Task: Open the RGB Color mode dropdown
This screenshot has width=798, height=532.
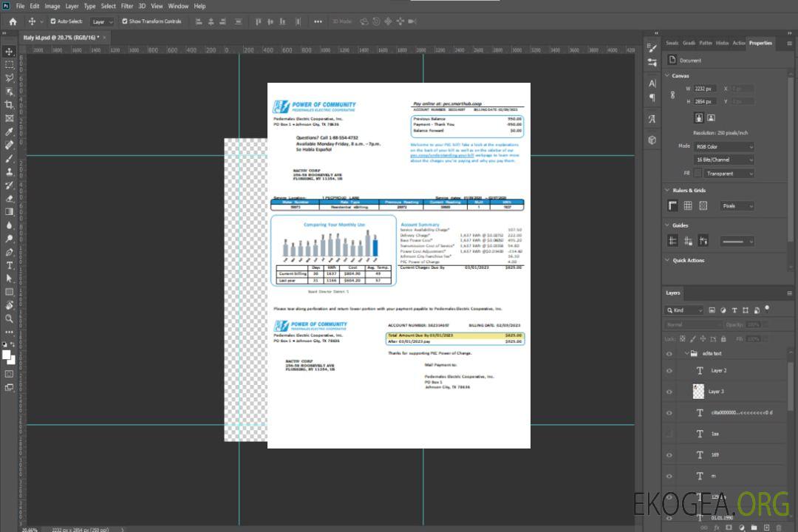Action: [x=724, y=146]
